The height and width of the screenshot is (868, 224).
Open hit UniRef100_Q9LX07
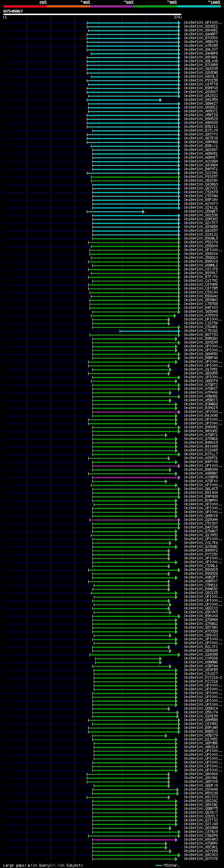[x=201, y=49]
